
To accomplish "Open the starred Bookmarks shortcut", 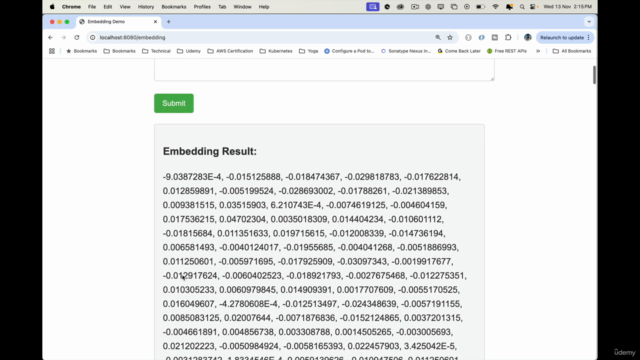I will point(81,51).
